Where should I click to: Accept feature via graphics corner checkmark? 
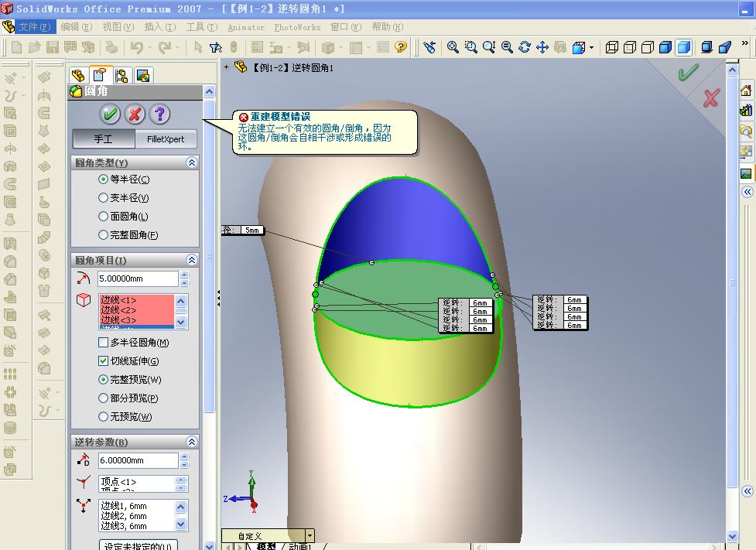click(x=688, y=73)
